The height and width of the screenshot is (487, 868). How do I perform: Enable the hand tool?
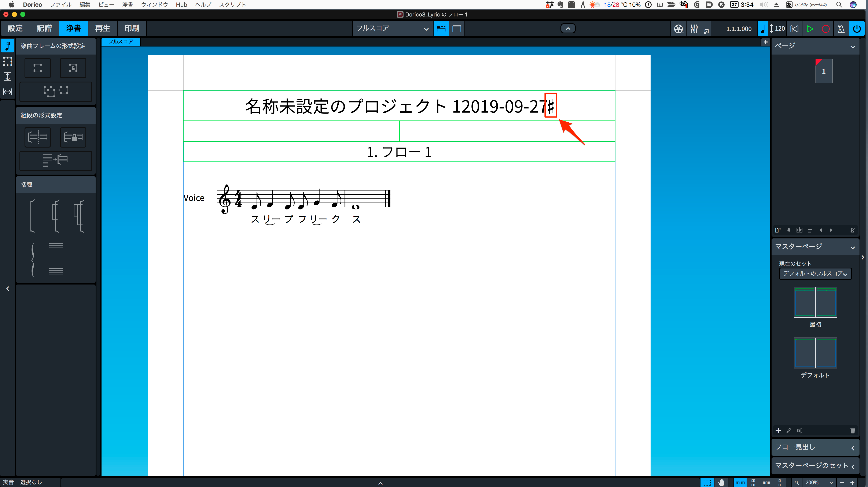click(x=721, y=482)
